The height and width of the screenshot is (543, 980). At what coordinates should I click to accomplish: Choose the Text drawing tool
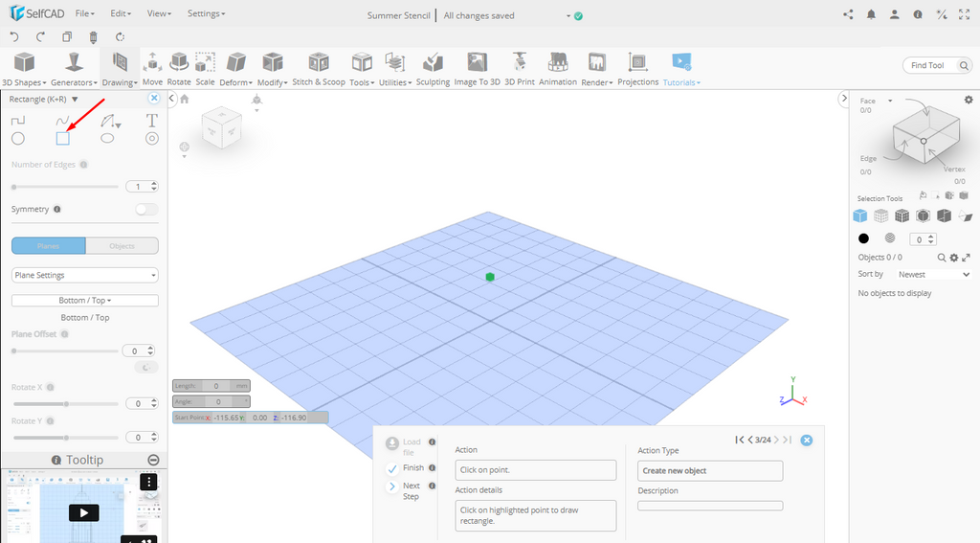coord(151,121)
